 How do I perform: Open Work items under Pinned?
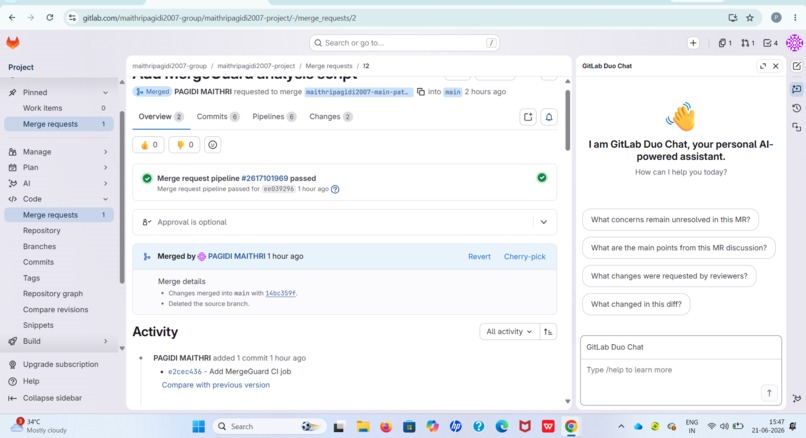coord(59,108)
